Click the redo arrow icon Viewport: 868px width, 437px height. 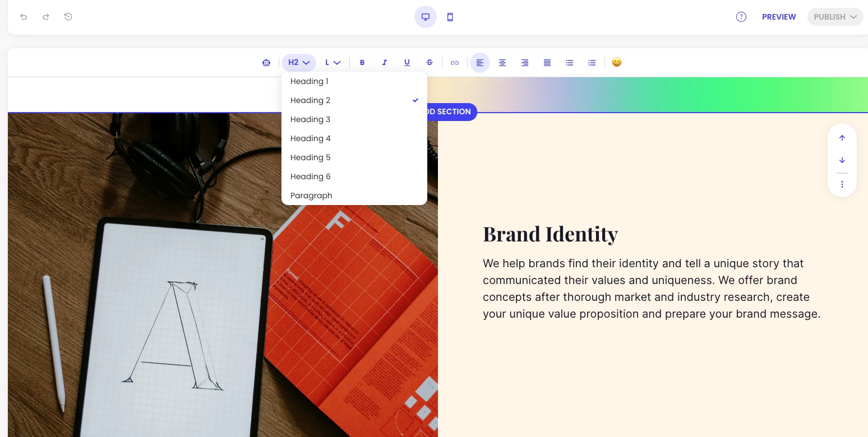pos(46,17)
